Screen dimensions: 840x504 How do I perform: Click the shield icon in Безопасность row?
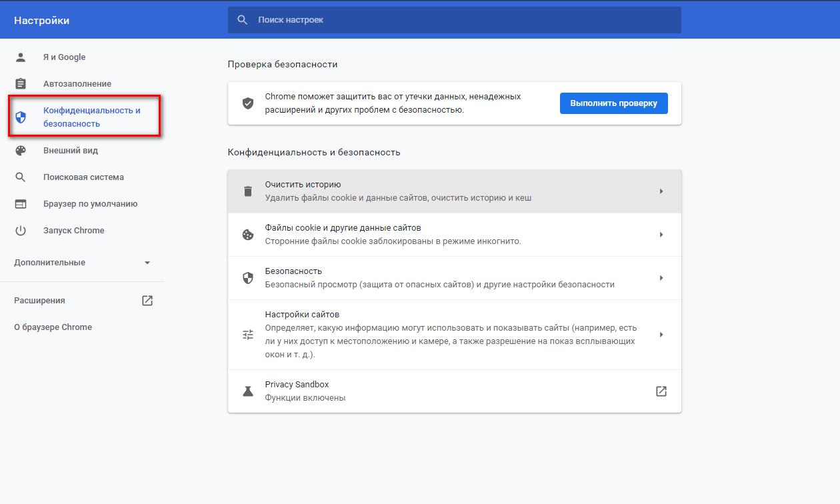248,278
